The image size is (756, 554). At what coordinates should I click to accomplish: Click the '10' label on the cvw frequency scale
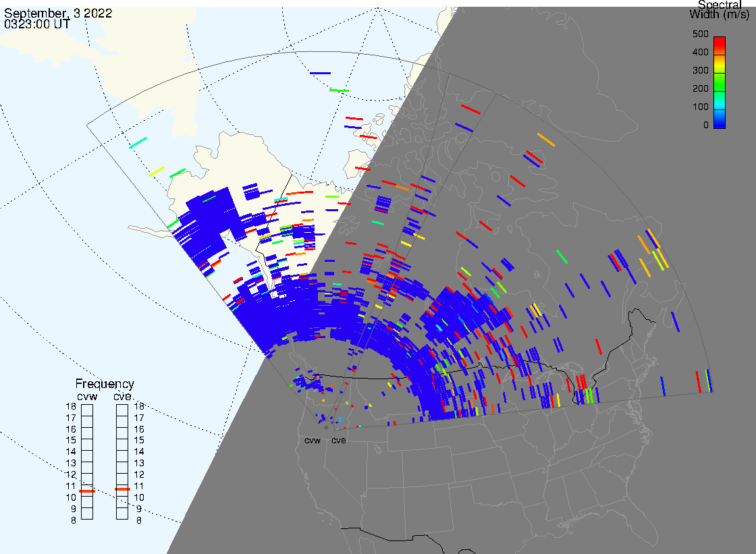pos(71,497)
